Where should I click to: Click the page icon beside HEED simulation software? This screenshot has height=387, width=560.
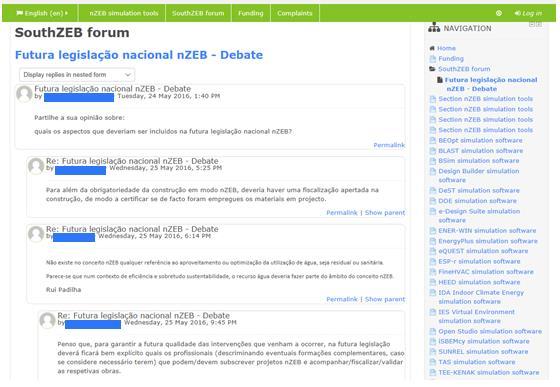433,282
